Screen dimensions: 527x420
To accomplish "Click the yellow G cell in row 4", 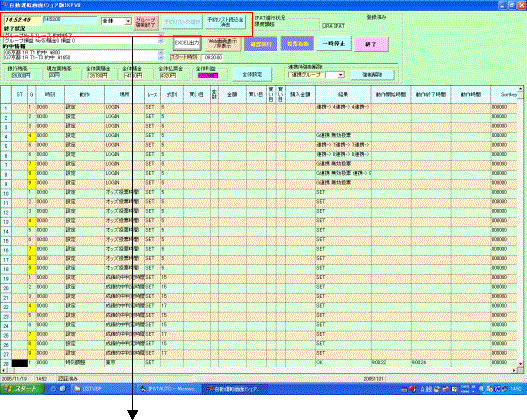I will tap(32, 137).
